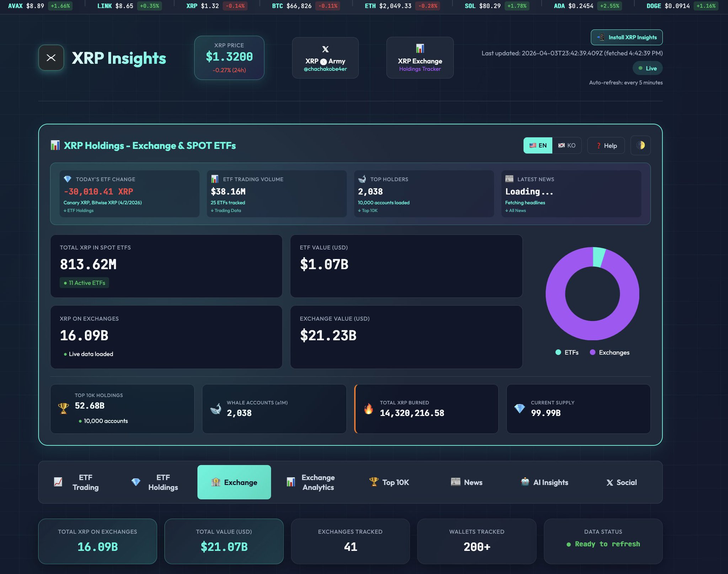Open the Top 10K trophy tab
Viewport: 728px width, 574px height.
389,482
